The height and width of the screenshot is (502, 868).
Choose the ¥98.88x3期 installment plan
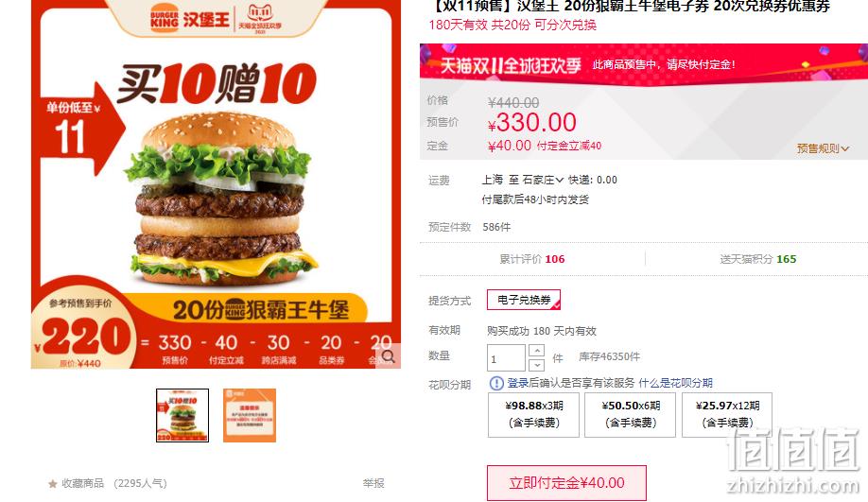point(533,414)
